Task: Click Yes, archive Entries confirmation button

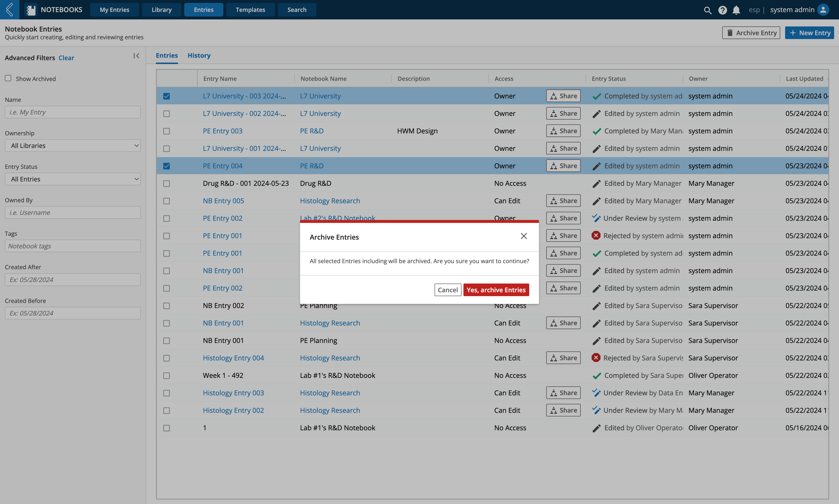Action: point(496,290)
